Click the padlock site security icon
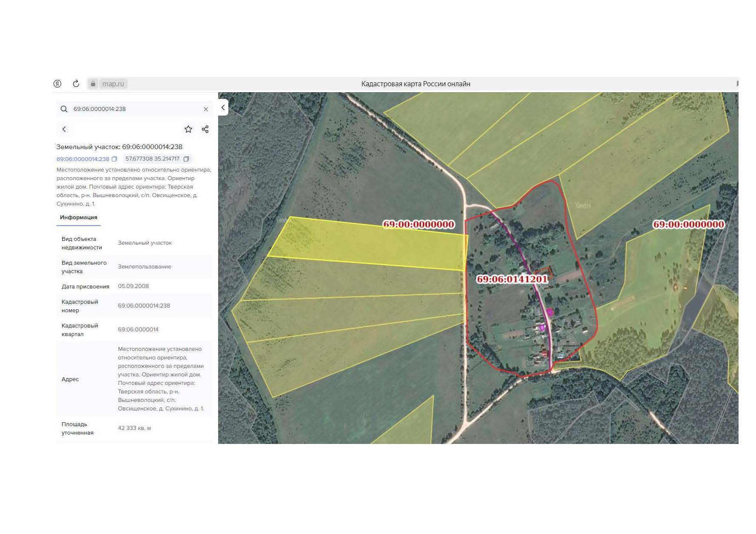 pos(93,84)
